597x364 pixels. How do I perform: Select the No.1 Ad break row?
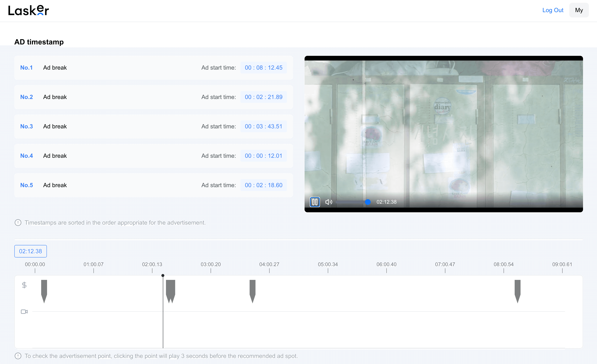point(154,68)
